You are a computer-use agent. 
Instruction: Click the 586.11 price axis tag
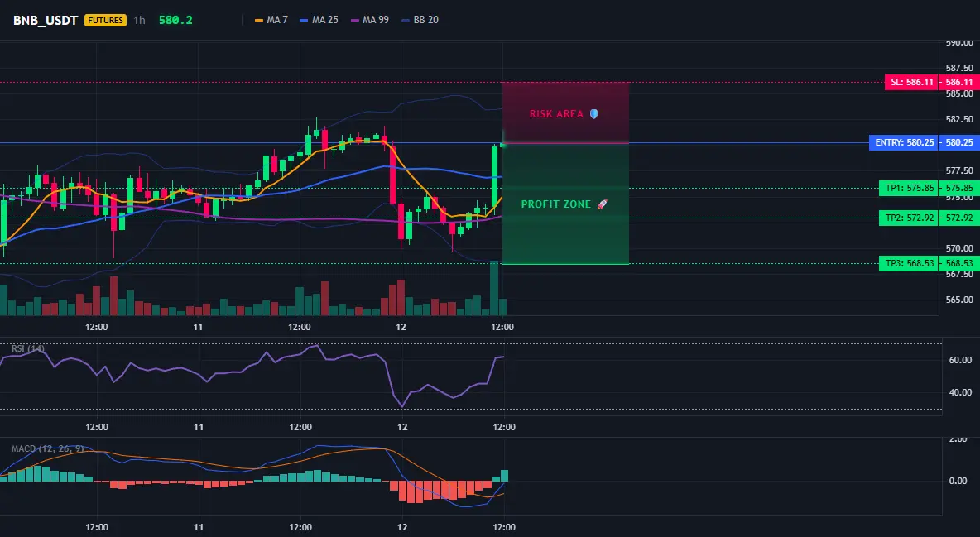[959, 82]
